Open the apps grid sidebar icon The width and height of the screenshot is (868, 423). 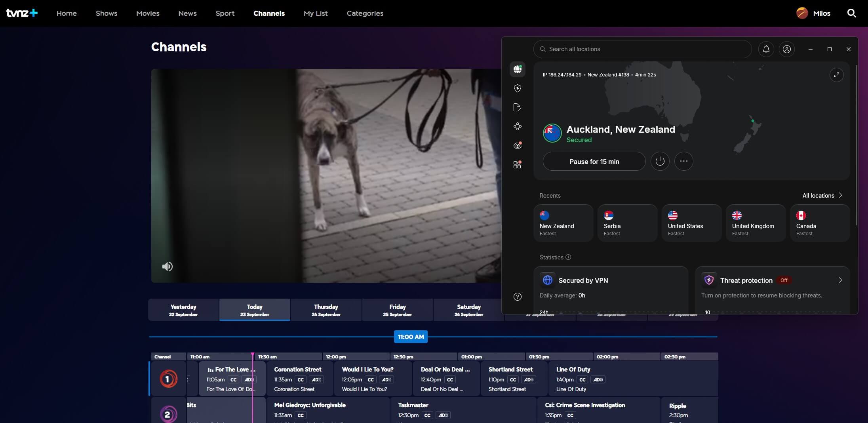tap(517, 164)
